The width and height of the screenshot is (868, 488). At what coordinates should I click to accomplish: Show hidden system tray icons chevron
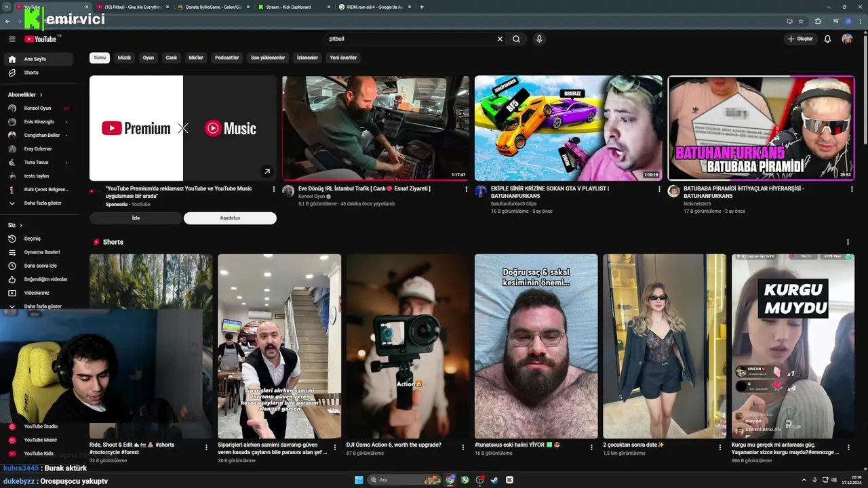tap(804, 480)
